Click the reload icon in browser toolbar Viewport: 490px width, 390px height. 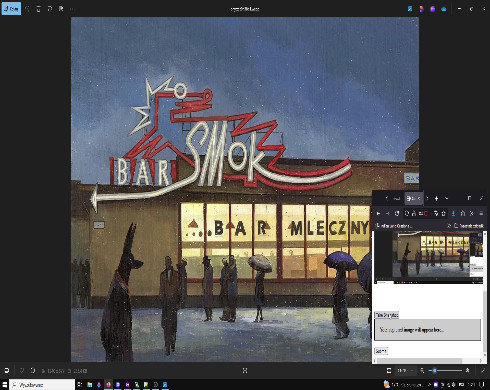pos(397,213)
